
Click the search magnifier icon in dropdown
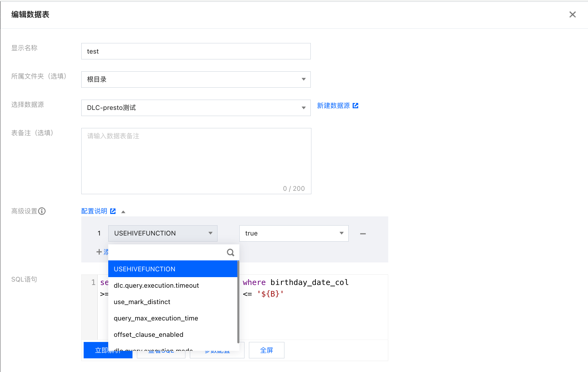230,253
